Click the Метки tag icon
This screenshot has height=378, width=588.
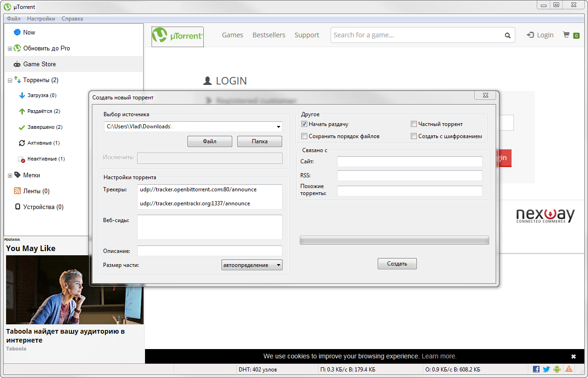(x=17, y=175)
